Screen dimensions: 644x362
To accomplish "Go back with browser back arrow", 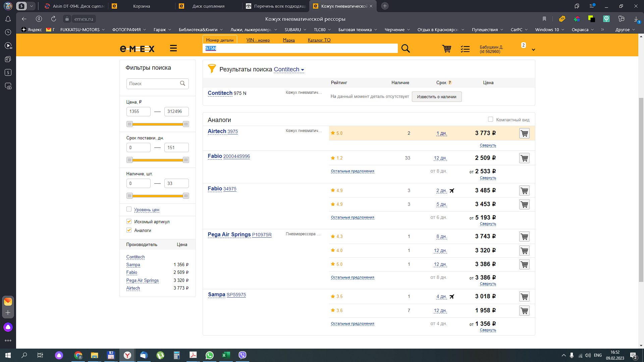I will 24,19.
